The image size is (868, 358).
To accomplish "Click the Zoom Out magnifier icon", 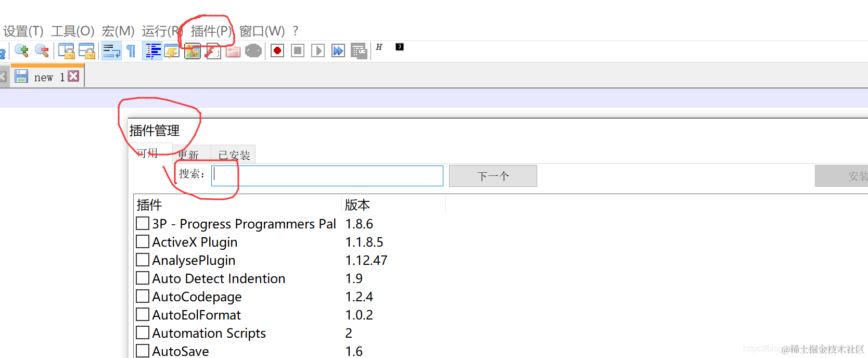I will [42, 50].
